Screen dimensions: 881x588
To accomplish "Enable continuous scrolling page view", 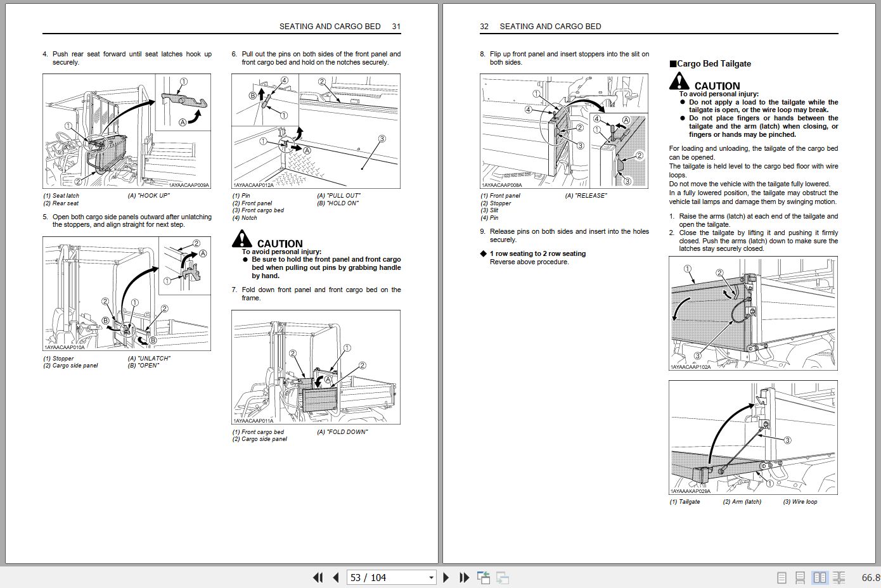I will 800,578.
